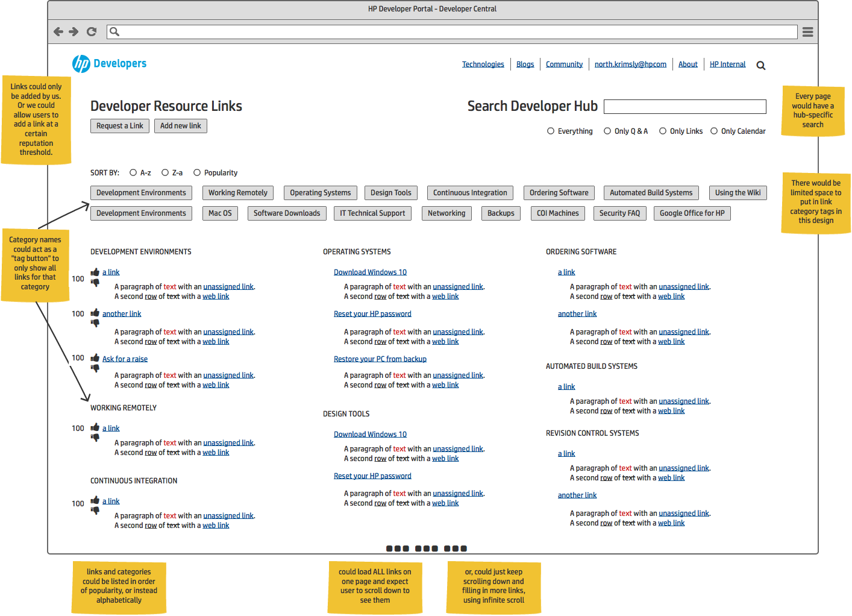Click the browser forward arrow
Image resolution: width=852 pixels, height=616 pixels.
point(74,32)
